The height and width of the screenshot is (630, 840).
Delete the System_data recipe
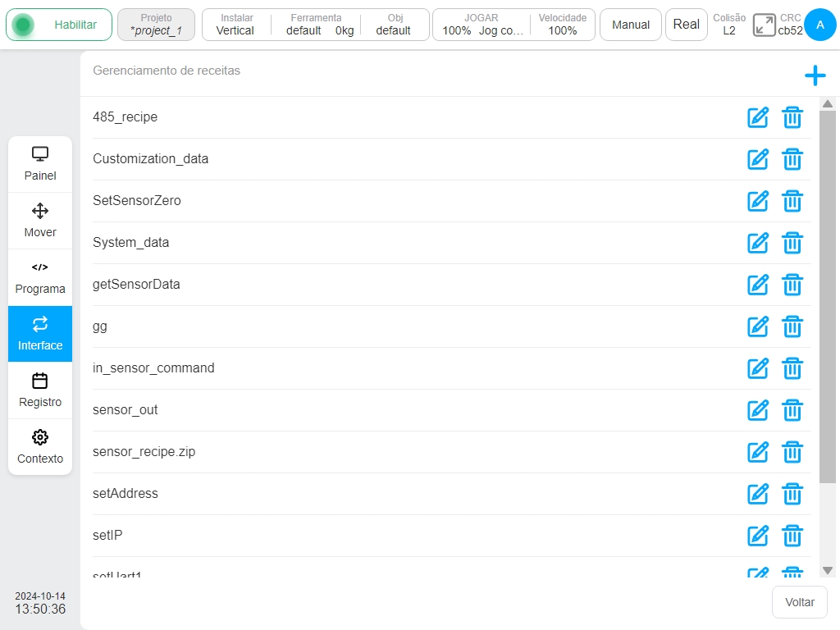point(792,243)
